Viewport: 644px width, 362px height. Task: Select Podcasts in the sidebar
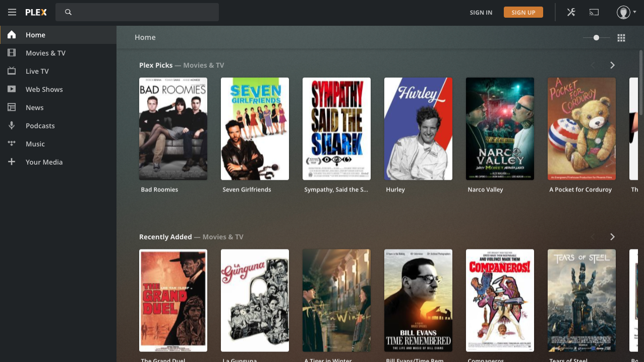(58, 126)
